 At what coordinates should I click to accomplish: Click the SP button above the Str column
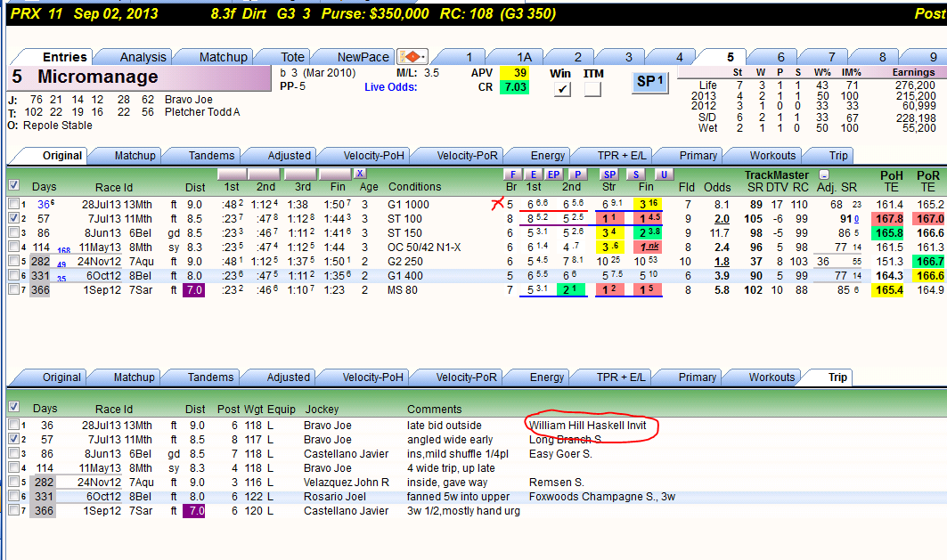609,174
